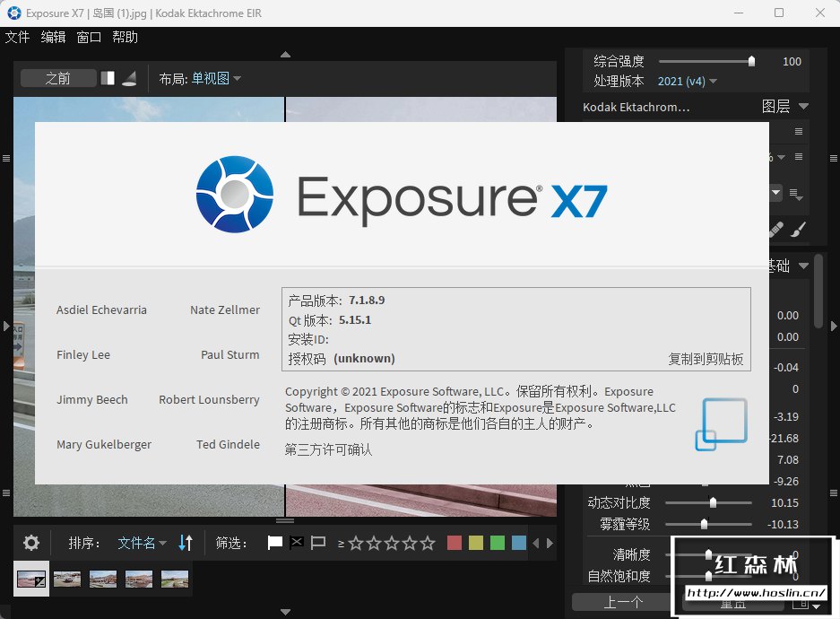Filter by five star rating
The height and width of the screenshot is (619, 840).
tap(428, 544)
